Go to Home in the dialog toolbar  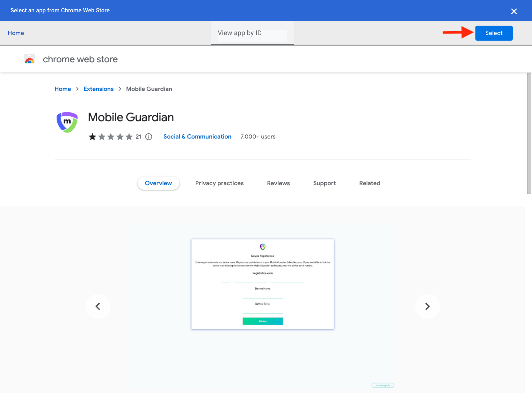pos(16,33)
